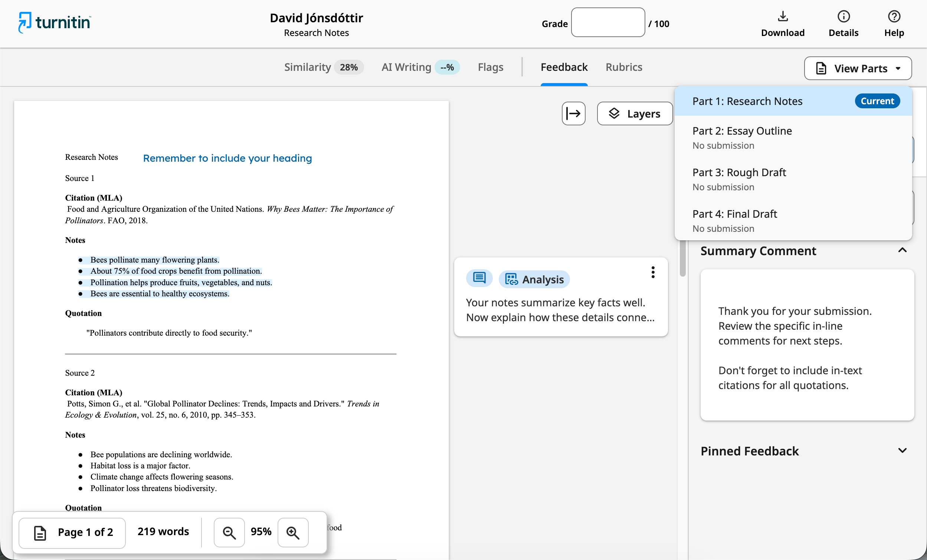927x560 pixels.
Task: Click the student name David Jónsdóttir
Action: click(316, 18)
